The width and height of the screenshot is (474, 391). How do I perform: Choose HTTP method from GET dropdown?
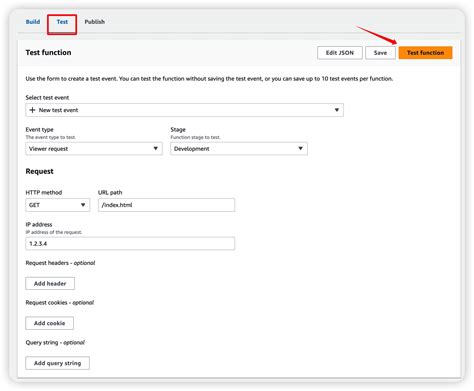[x=57, y=205]
